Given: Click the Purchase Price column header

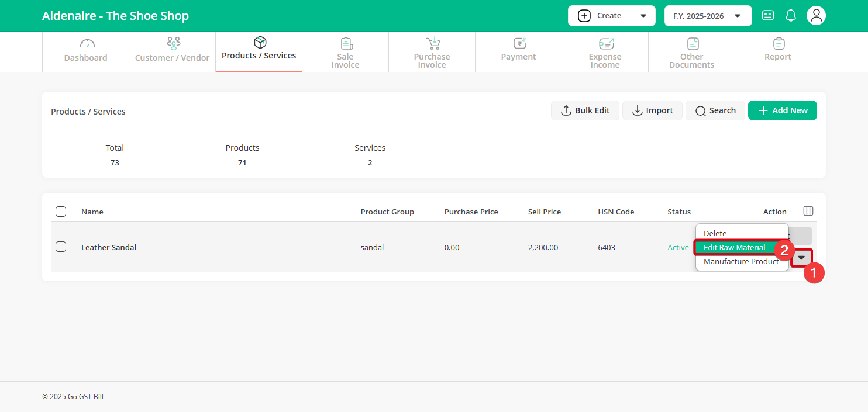Looking at the screenshot, I should pyautogui.click(x=471, y=212).
